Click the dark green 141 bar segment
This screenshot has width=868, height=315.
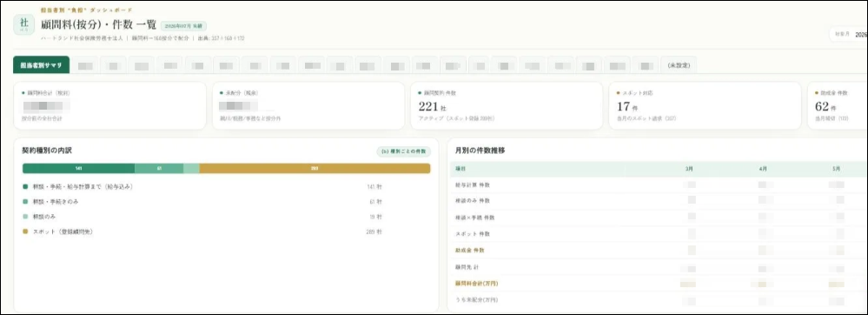pyautogui.click(x=78, y=169)
